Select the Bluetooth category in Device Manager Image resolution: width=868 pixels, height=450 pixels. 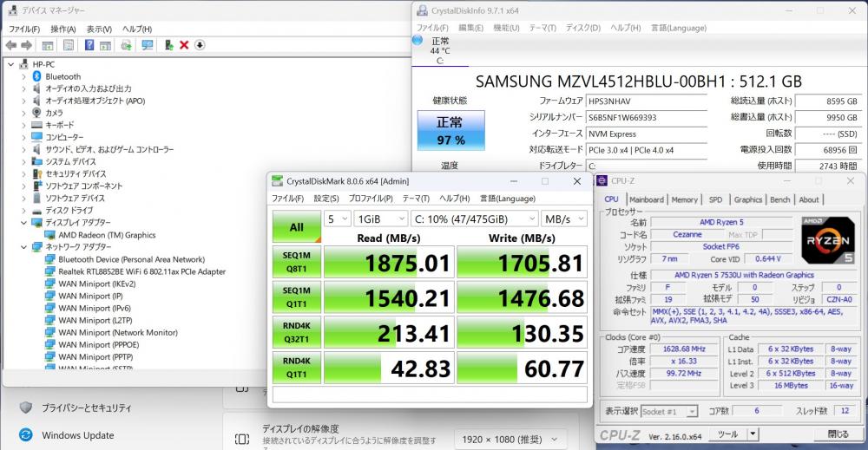[x=63, y=76]
